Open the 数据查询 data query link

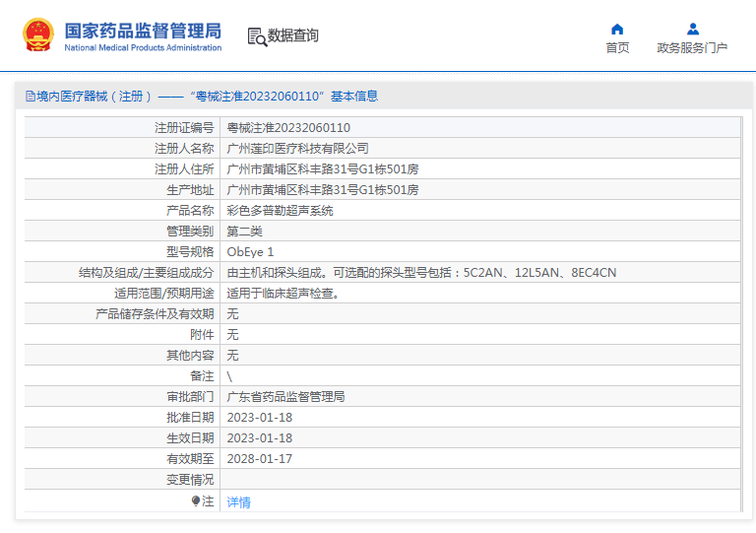293,35
